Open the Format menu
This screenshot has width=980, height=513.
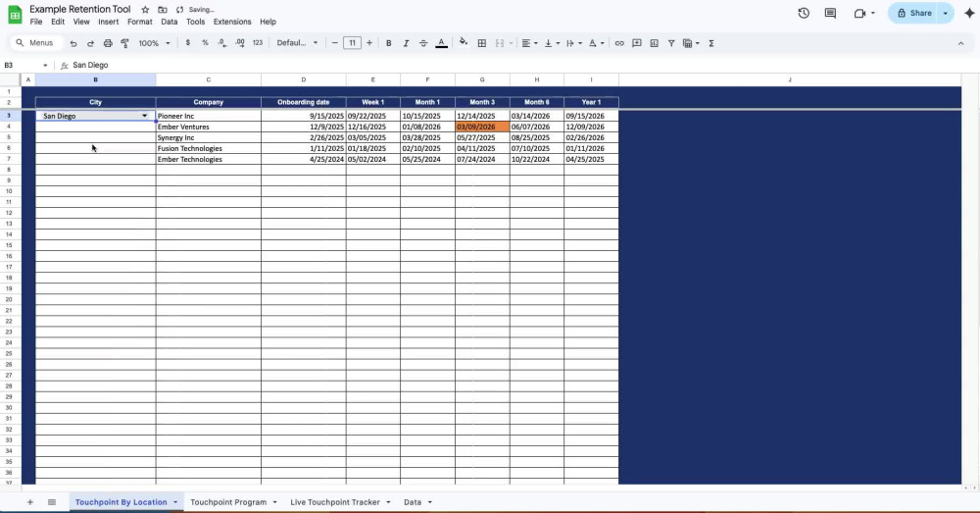click(x=140, y=22)
